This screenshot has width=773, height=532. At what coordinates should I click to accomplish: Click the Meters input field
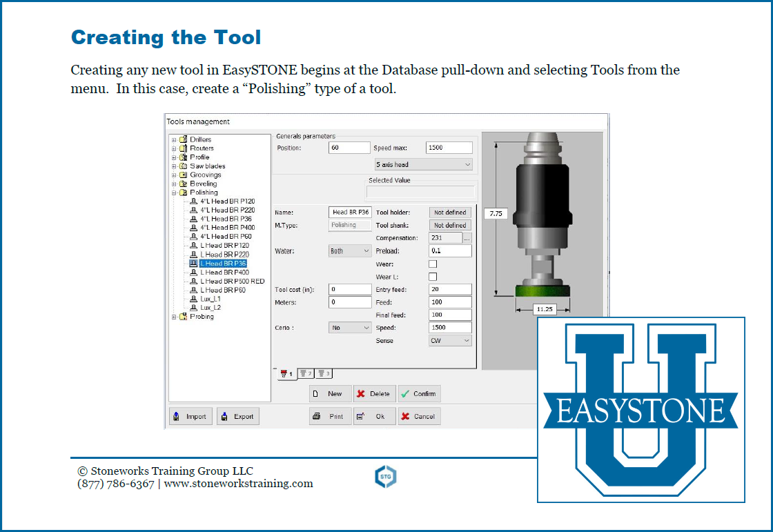(x=350, y=302)
